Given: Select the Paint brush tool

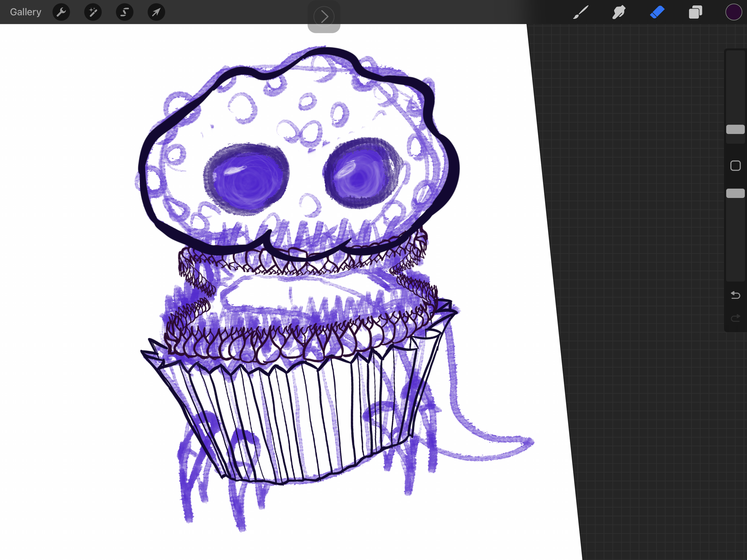Looking at the screenshot, I should (581, 13).
